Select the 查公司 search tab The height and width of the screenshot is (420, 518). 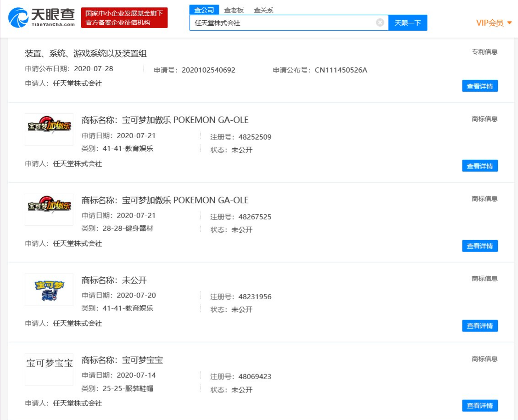click(204, 10)
